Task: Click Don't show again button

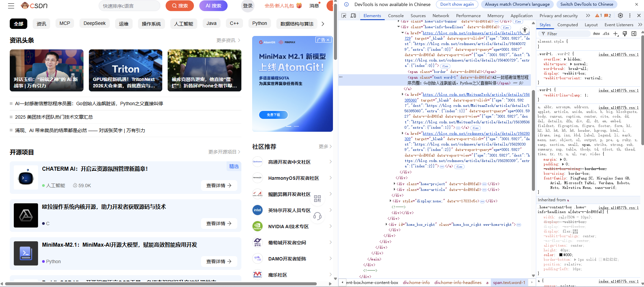Action: coord(457,4)
